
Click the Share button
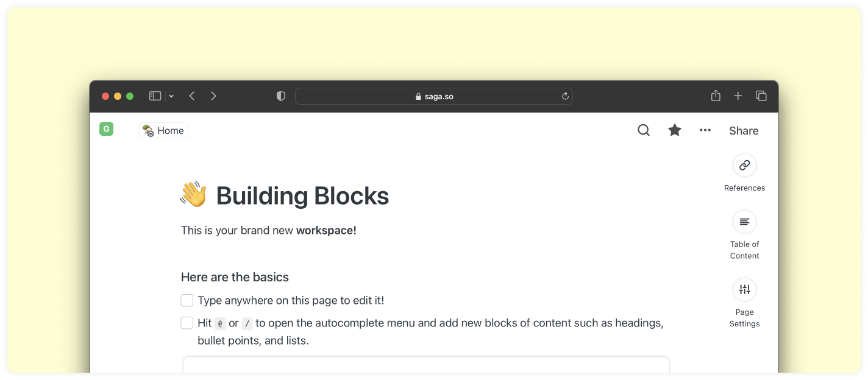744,130
